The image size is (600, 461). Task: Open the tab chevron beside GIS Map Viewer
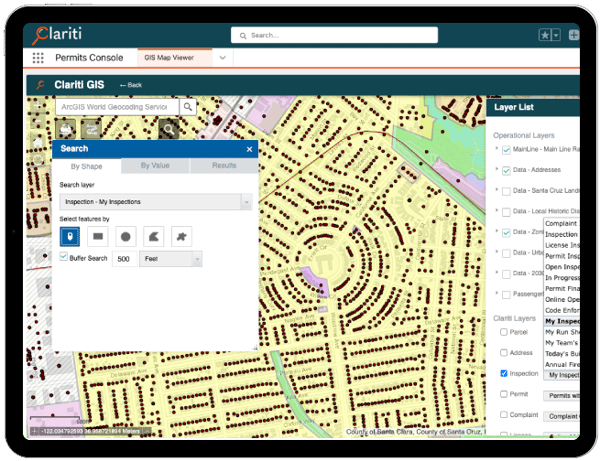[x=222, y=58]
